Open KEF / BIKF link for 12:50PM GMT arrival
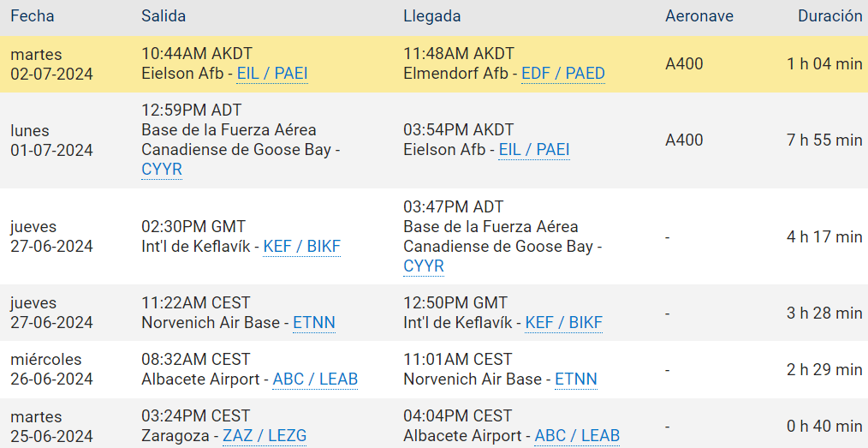 click(563, 323)
